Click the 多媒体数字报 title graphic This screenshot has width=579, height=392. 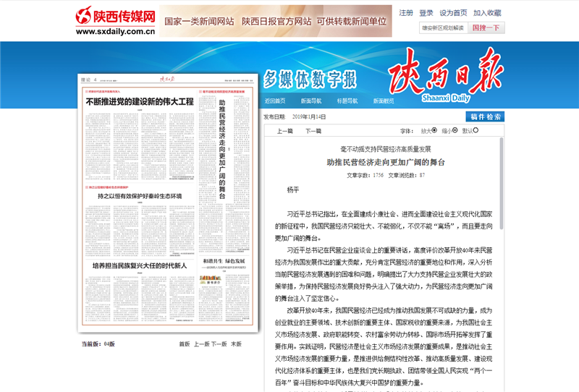(x=310, y=79)
